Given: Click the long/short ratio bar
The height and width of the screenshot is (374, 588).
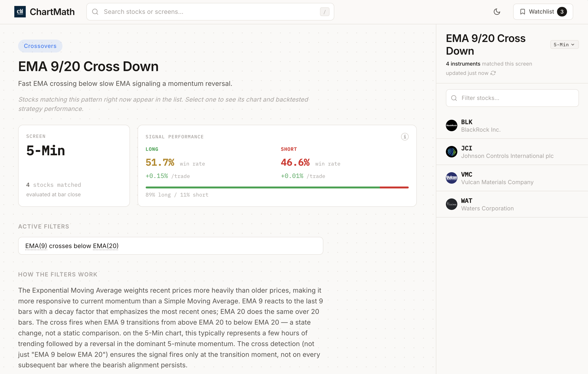Looking at the screenshot, I should (x=277, y=187).
